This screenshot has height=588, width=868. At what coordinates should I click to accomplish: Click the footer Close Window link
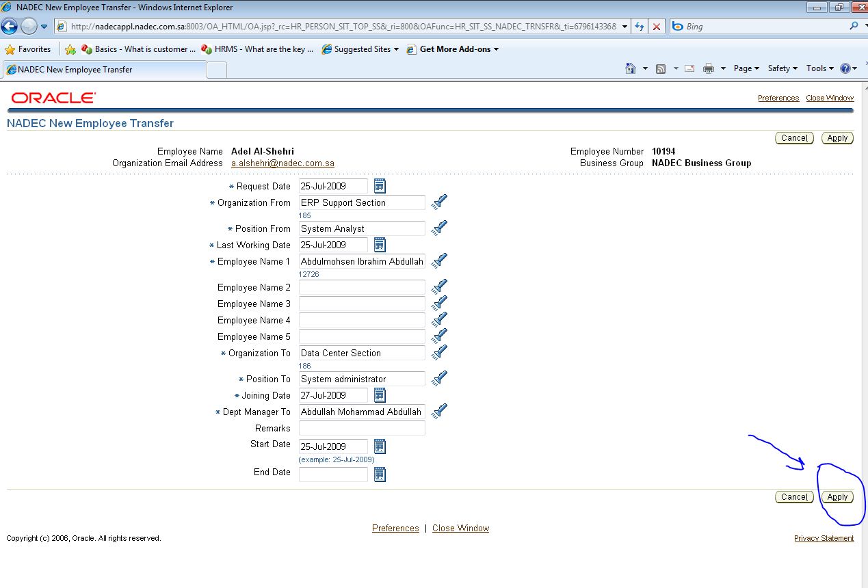pos(460,528)
